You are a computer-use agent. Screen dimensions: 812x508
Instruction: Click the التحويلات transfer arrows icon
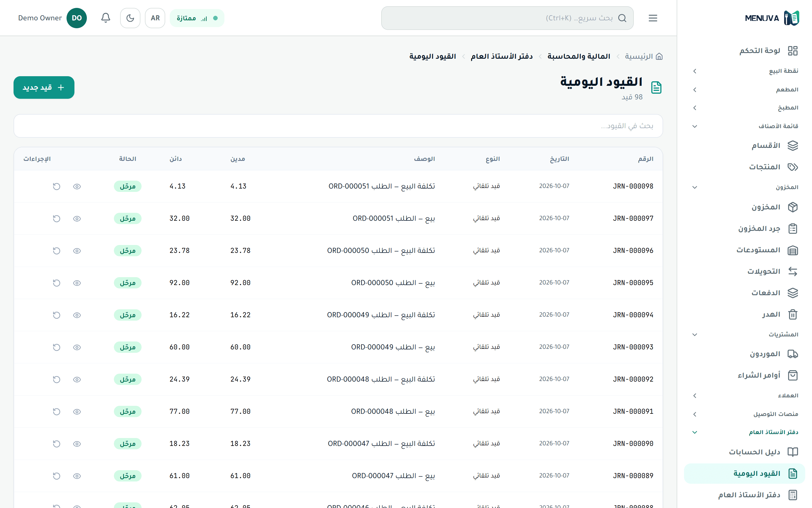(x=793, y=271)
